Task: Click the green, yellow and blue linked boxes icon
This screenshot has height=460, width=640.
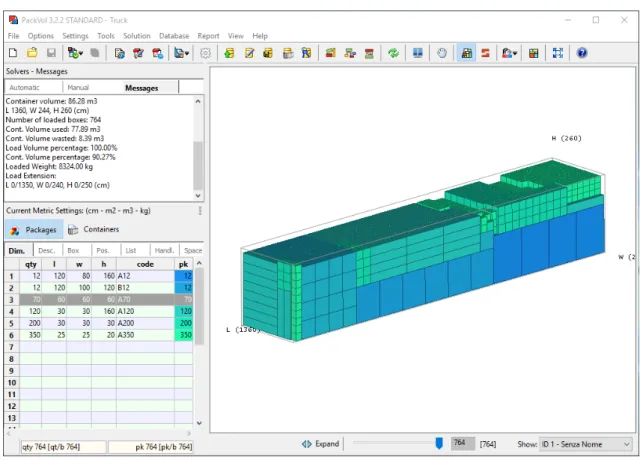Action: [350, 53]
